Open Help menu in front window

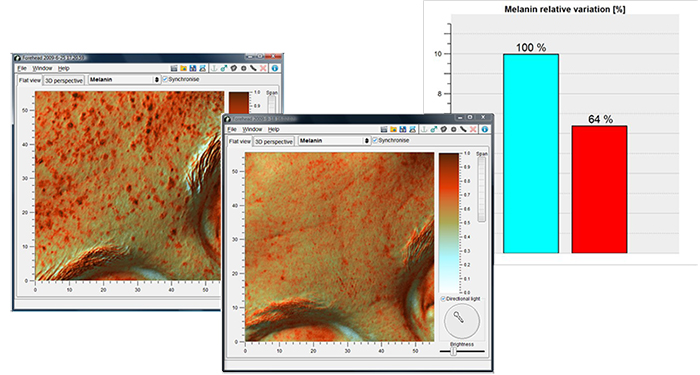(274, 129)
